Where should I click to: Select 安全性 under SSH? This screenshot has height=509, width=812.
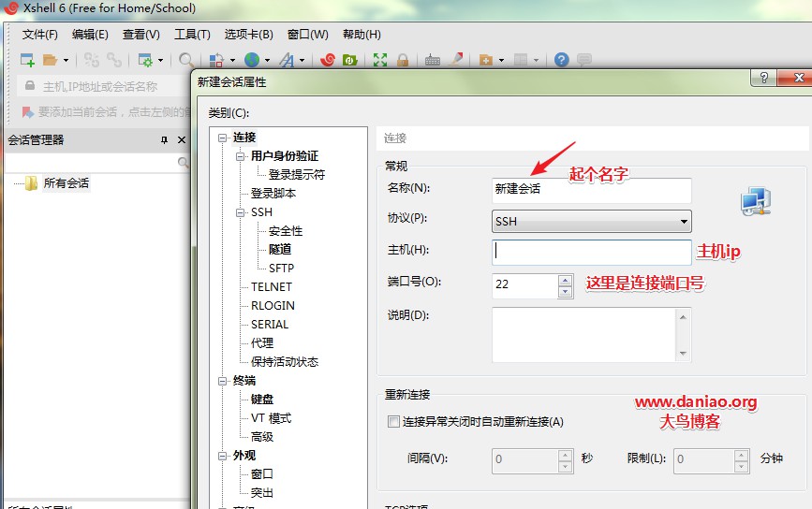pos(286,231)
